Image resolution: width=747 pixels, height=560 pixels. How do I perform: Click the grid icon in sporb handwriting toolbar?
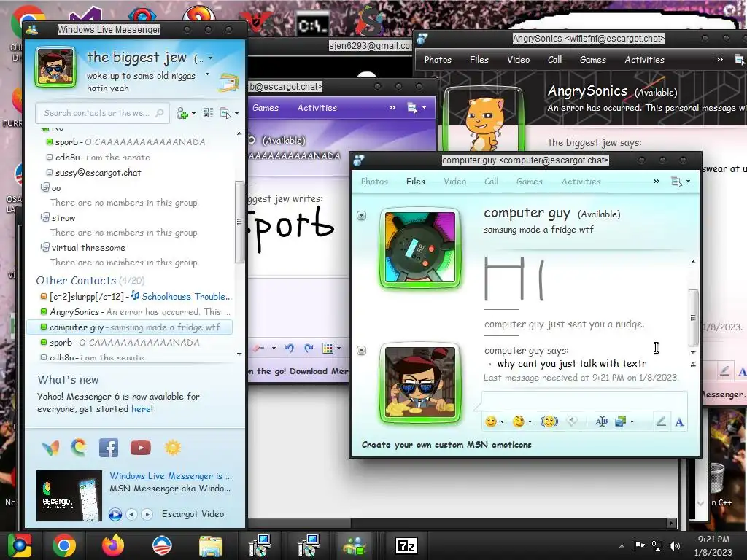[328, 348]
